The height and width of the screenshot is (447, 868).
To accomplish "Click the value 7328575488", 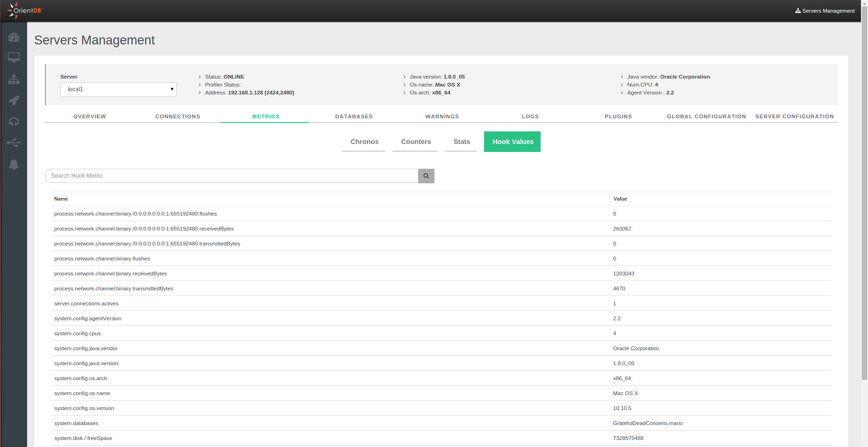I will [628, 438].
